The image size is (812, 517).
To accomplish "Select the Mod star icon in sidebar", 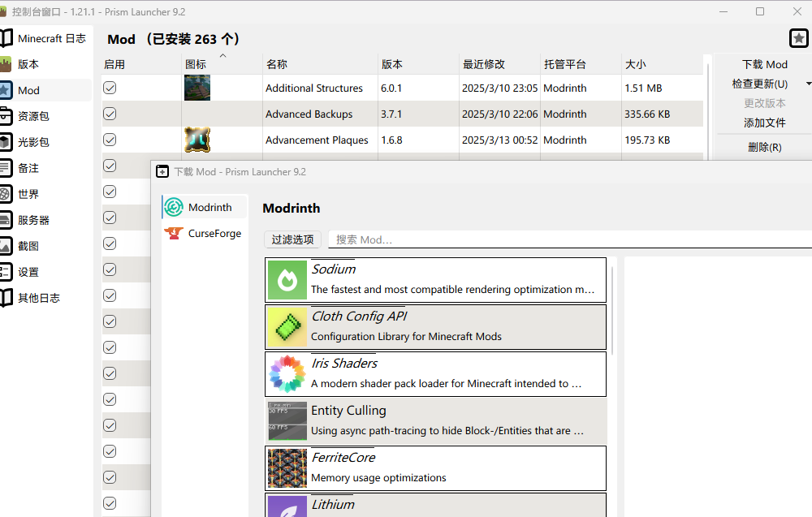I will (x=6, y=90).
